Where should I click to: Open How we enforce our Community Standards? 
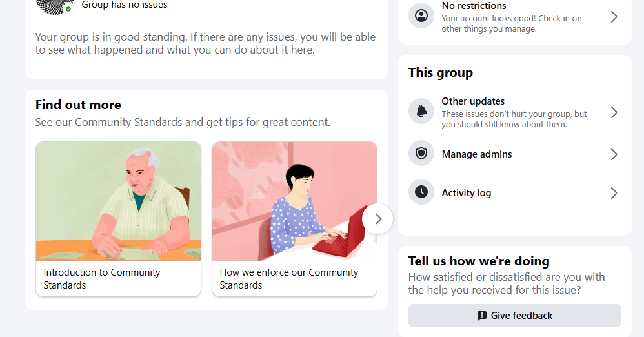tap(288, 279)
